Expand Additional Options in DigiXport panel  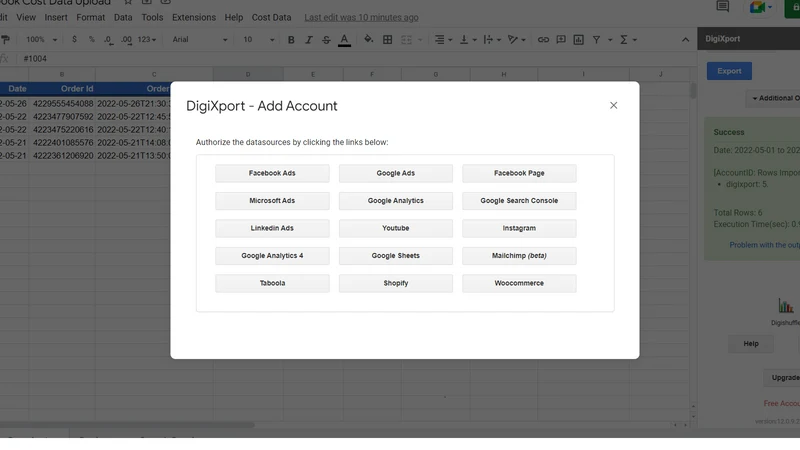click(775, 98)
